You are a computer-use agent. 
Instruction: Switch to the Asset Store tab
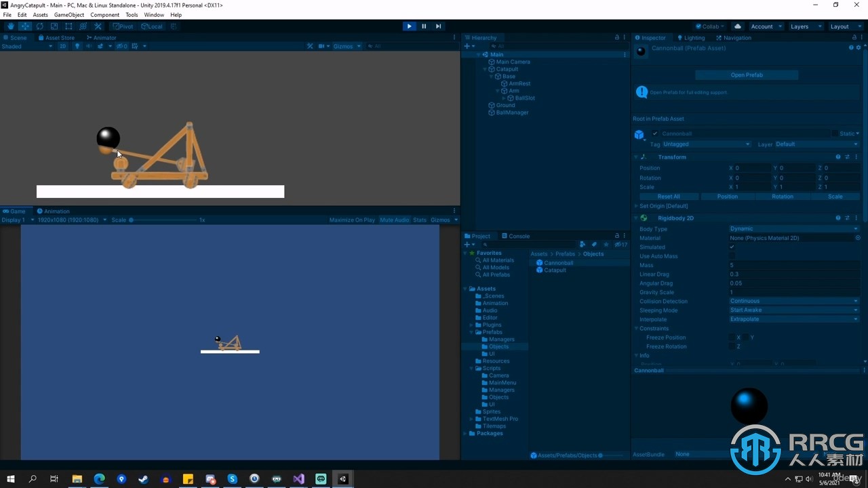tap(56, 38)
